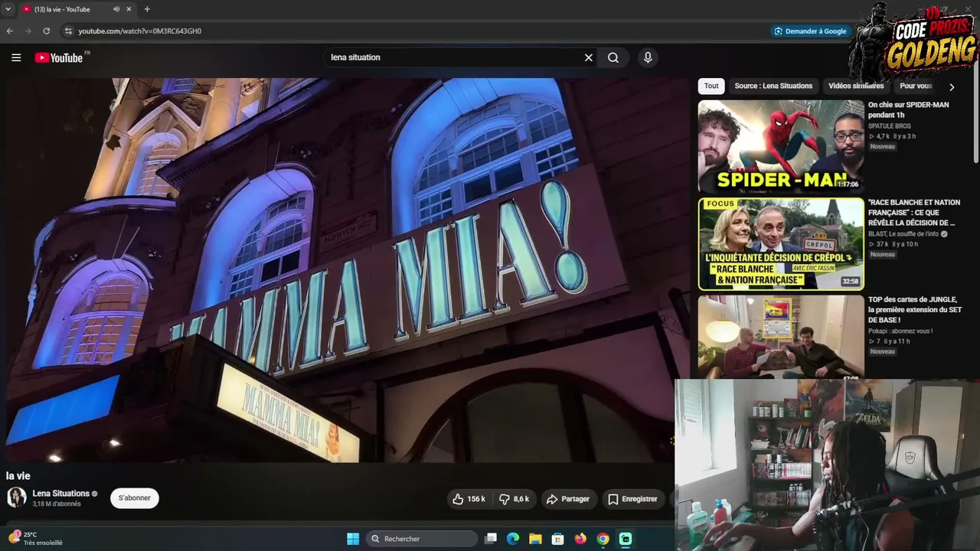Go to the YouTube home logo
This screenshot has height=551, width=980.
pyautogui.click(x=59, y=57)
